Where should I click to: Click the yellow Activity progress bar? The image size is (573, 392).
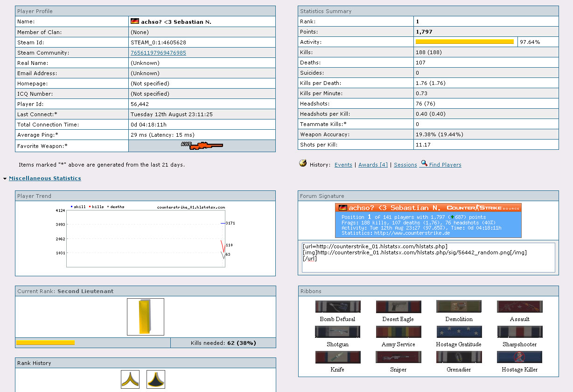click(x=464, y=42)
